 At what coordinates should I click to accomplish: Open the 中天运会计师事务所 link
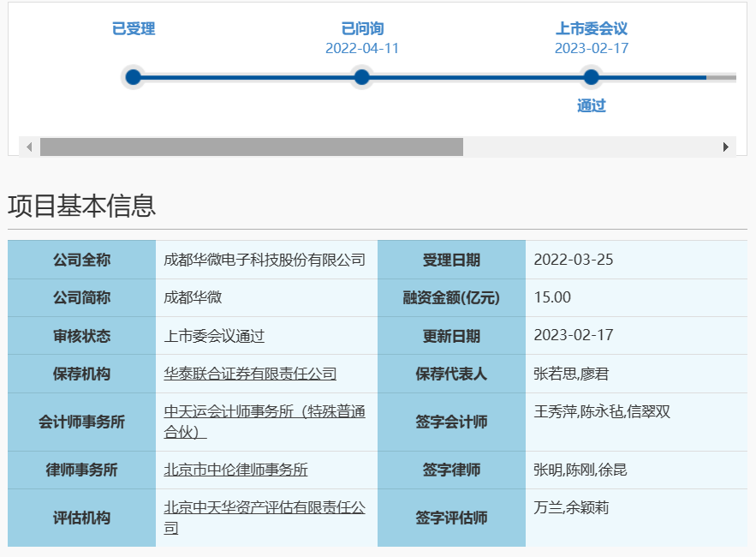pyautogui.click(x=265, y=422)
